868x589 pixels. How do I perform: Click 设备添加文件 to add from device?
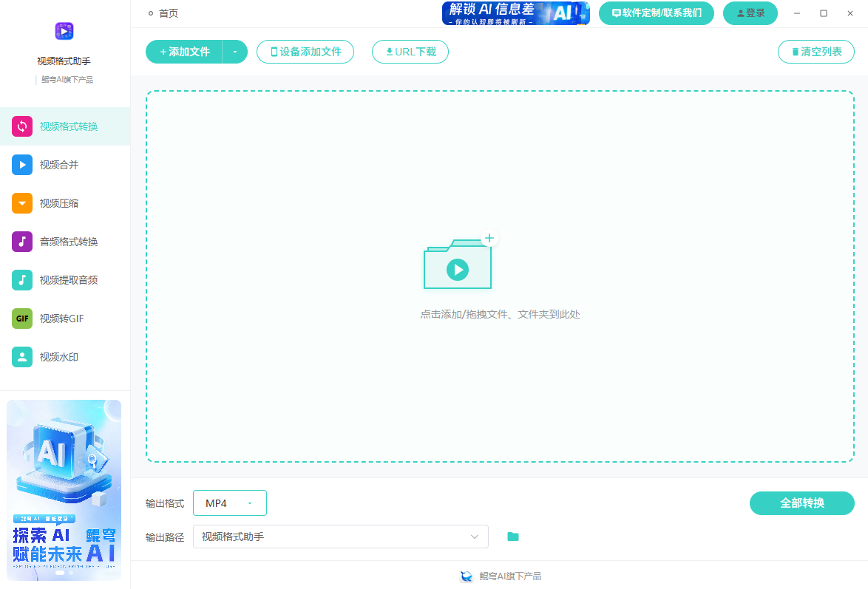pyautogui.click(x=305, y=52)
